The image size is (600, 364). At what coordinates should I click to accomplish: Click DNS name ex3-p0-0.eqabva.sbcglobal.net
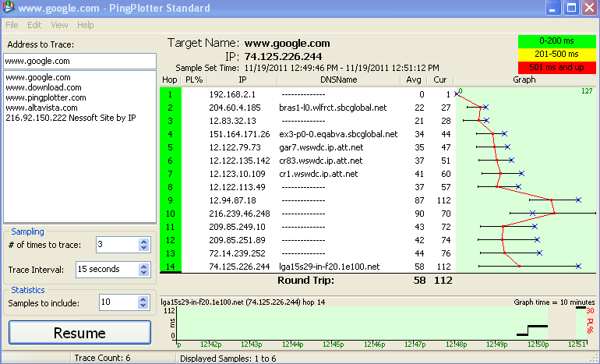[338, 134]
